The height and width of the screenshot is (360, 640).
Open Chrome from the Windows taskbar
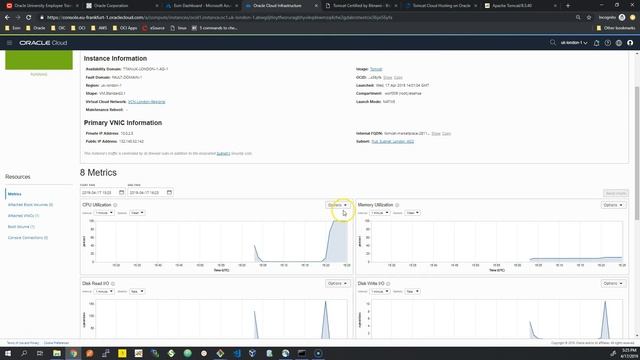[73, 353]
